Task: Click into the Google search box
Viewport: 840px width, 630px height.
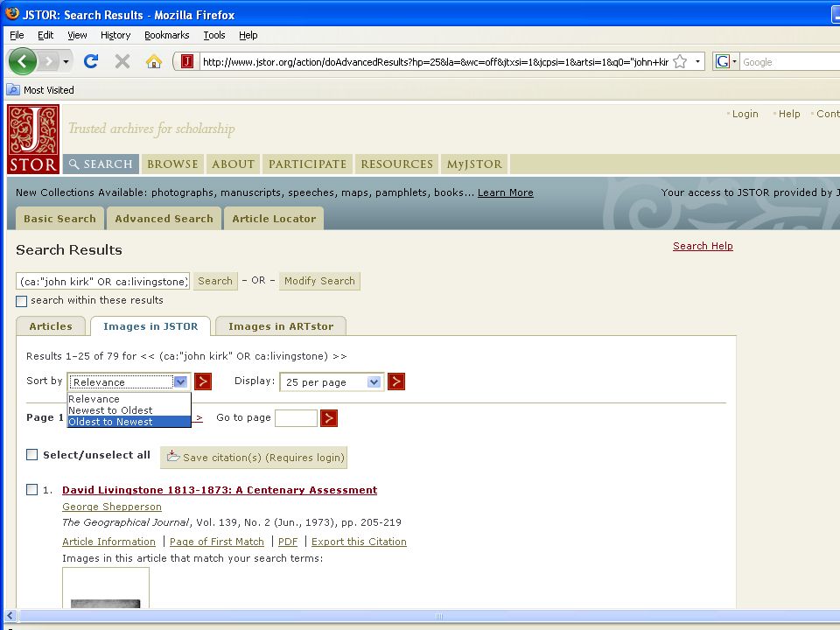Action: click(x=789, y=62)
